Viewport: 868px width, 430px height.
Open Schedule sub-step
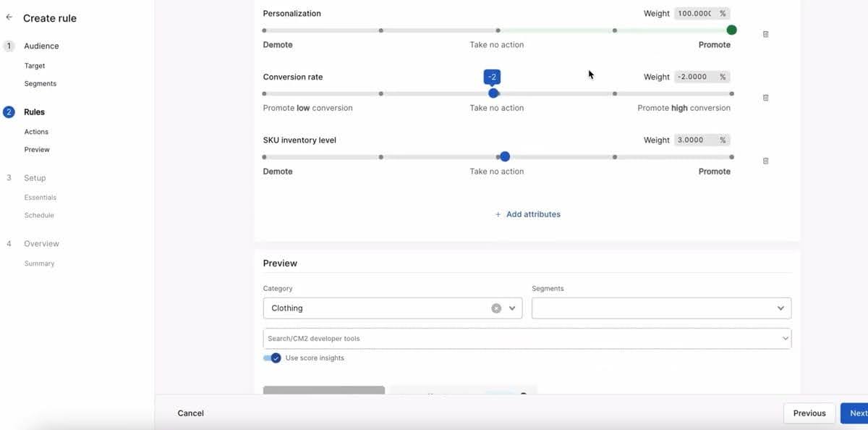(x=39, y=215)
